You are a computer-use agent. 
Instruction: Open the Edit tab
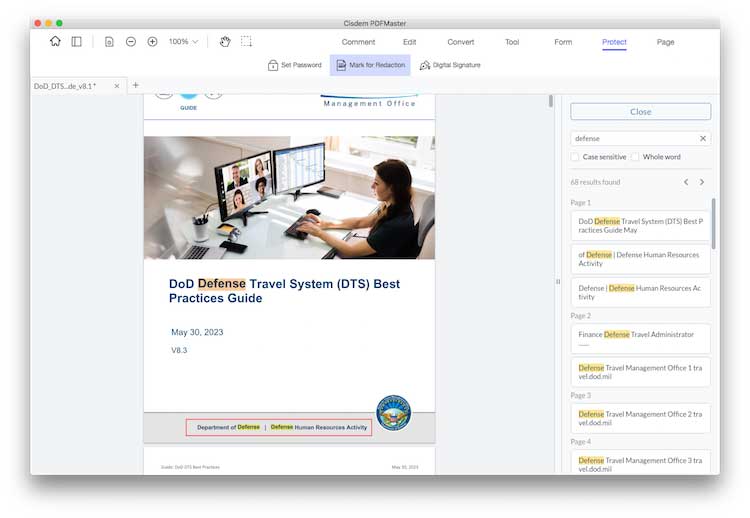409,42
